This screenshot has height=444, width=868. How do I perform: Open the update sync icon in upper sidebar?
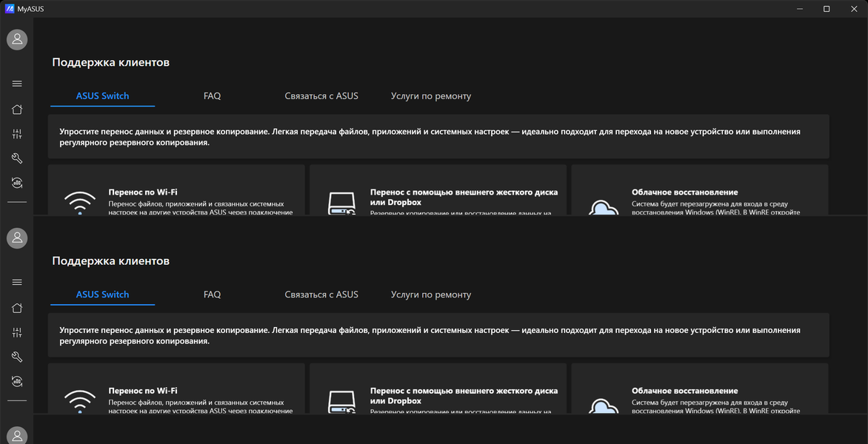(17, 183)
